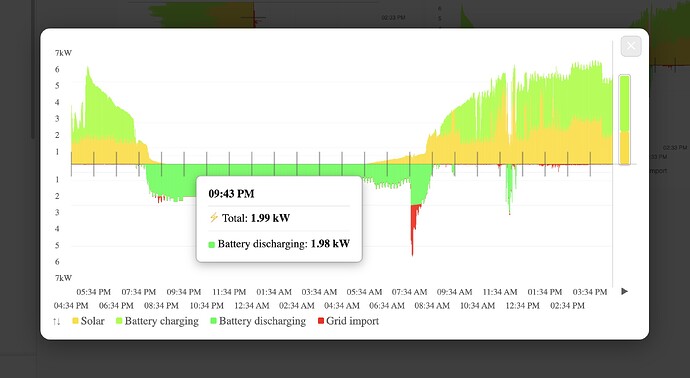The height and width of the screenshot is (378, 690).
Task: Click the 04:34 PM time axis label
Action: click(x=71, y=305)
